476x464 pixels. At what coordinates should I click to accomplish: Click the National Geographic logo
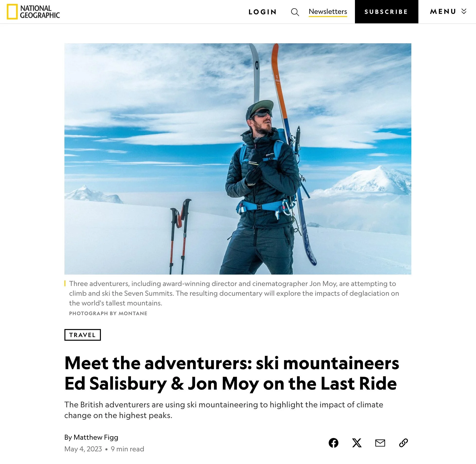point(33,12)
